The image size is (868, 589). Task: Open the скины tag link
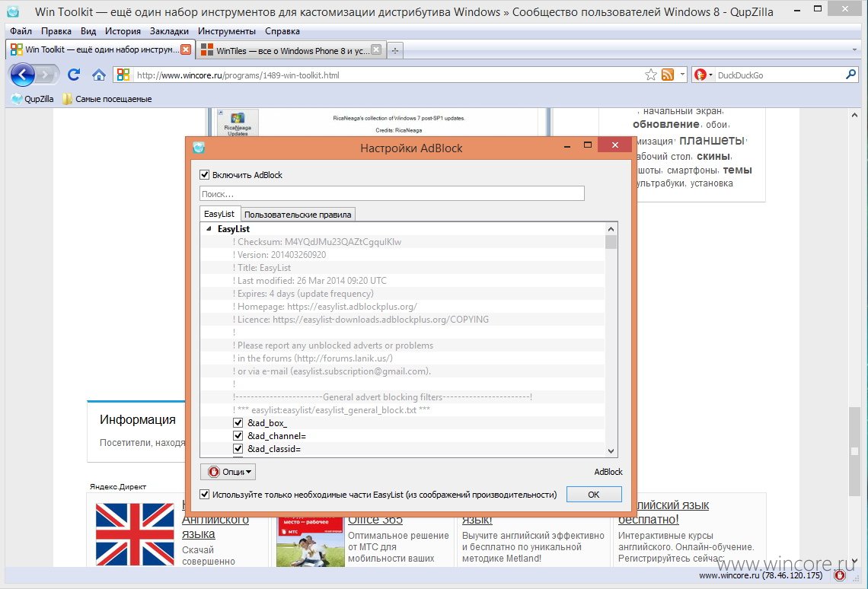[x=714, y=157]
